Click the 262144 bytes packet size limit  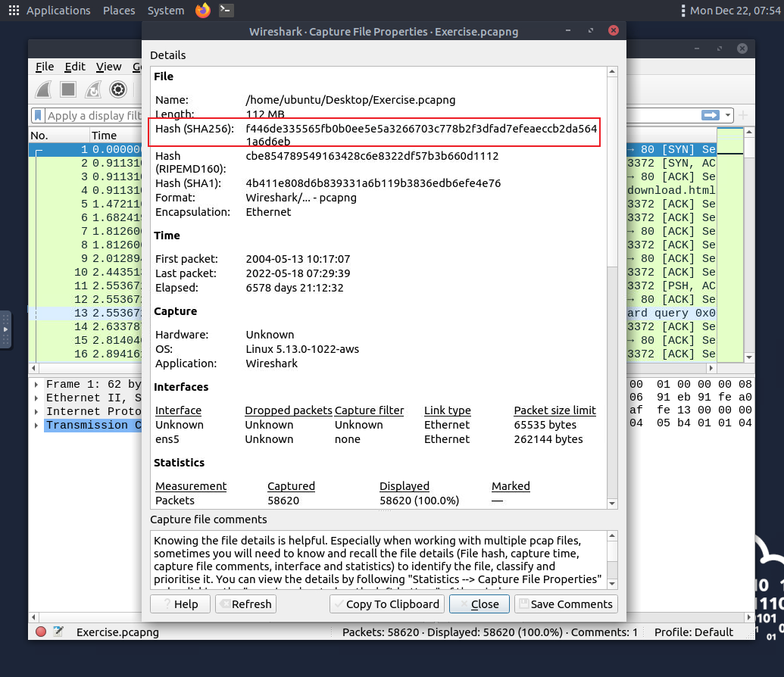coord(548,439)
